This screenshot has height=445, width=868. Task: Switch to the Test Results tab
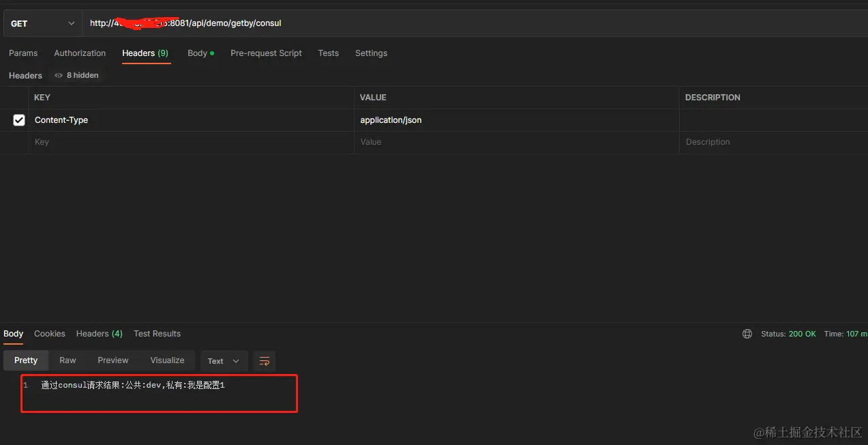pos(157,334)
